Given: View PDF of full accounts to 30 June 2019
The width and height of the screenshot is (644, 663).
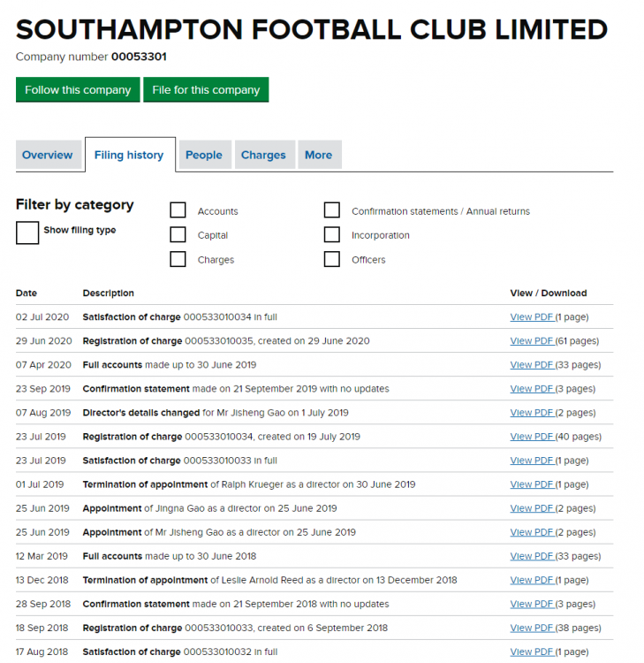Looking at the screenshot, I should 532,364.
